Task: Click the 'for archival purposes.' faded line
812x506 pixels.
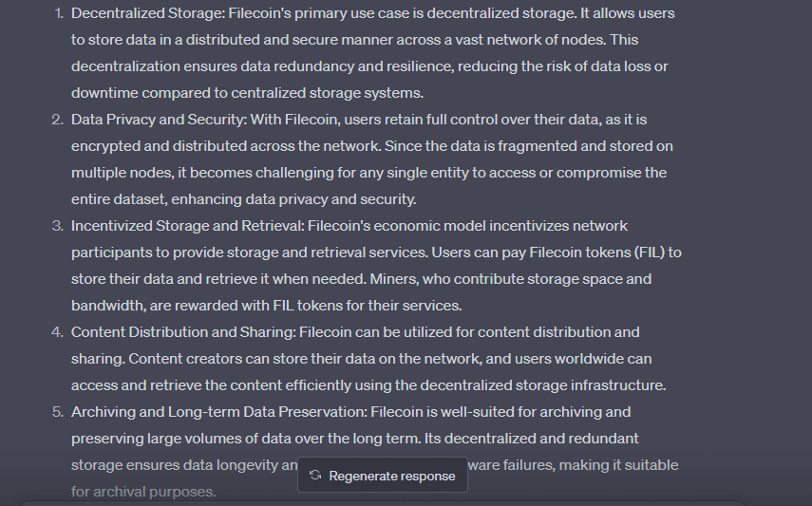Action: pyautogui.click(x=143, y=492)
